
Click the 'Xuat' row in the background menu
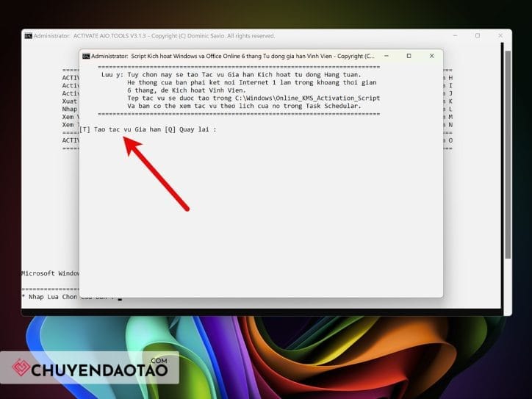point(70,101)
